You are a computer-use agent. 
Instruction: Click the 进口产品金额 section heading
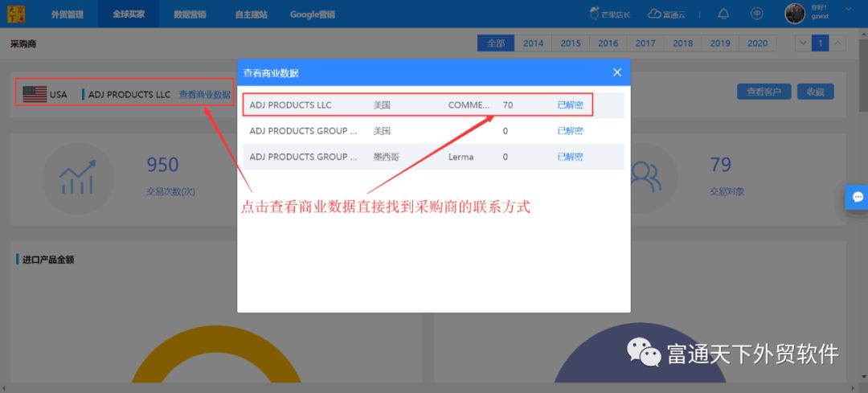(x=48, y=259)
